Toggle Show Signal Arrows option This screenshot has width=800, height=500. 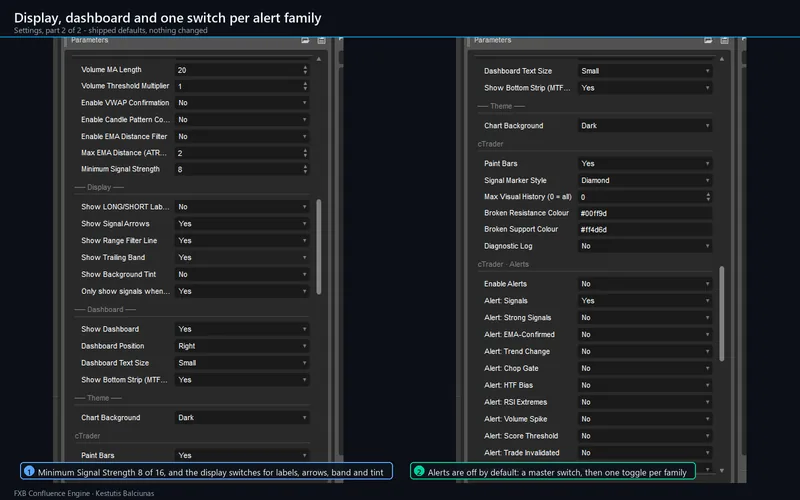242,224
